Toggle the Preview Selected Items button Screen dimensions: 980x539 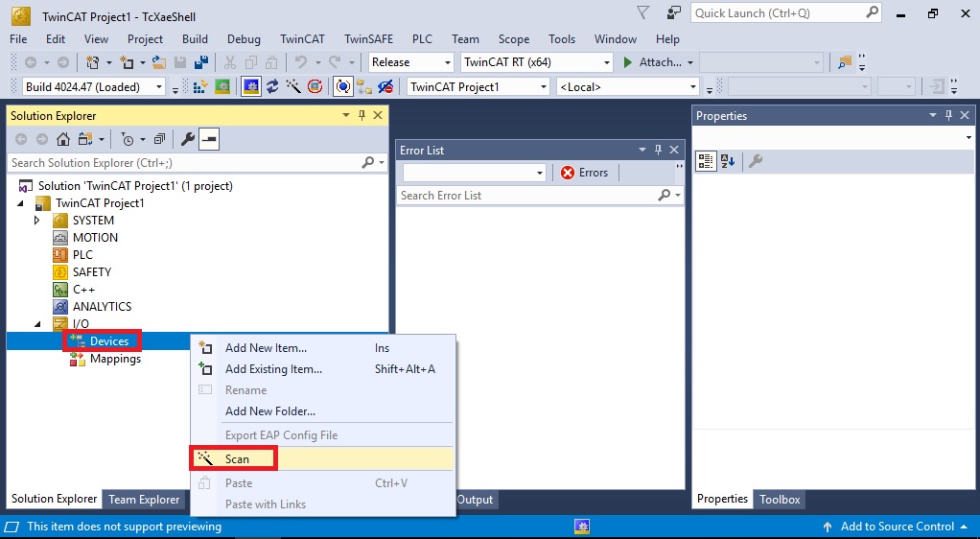(x=209, y=139)
